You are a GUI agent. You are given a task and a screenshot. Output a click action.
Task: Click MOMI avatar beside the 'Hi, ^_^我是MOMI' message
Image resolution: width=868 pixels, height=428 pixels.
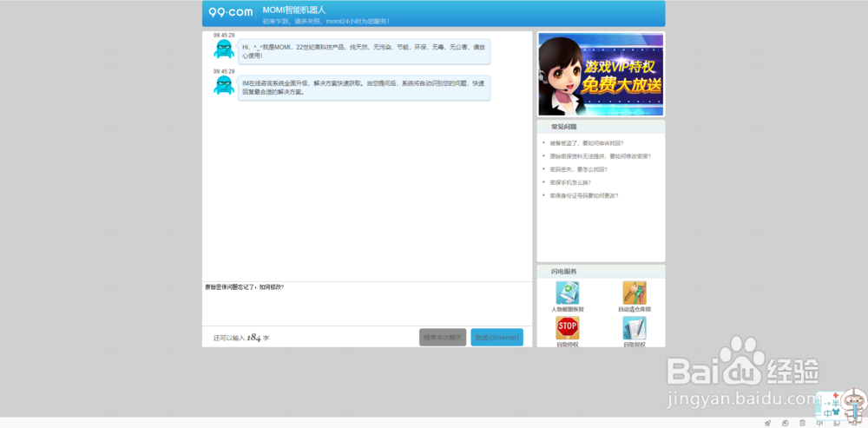coord(224,49)
